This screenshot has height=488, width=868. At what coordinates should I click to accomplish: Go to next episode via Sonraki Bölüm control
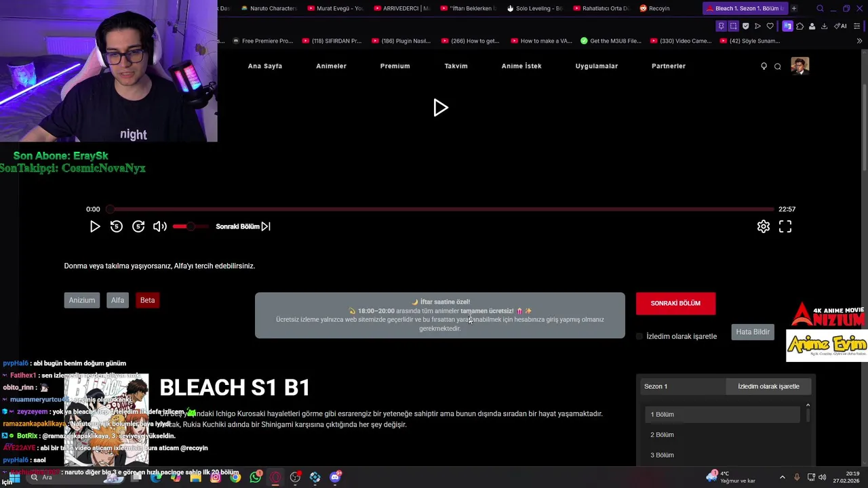pyautogui.click(x=243, y=226)
